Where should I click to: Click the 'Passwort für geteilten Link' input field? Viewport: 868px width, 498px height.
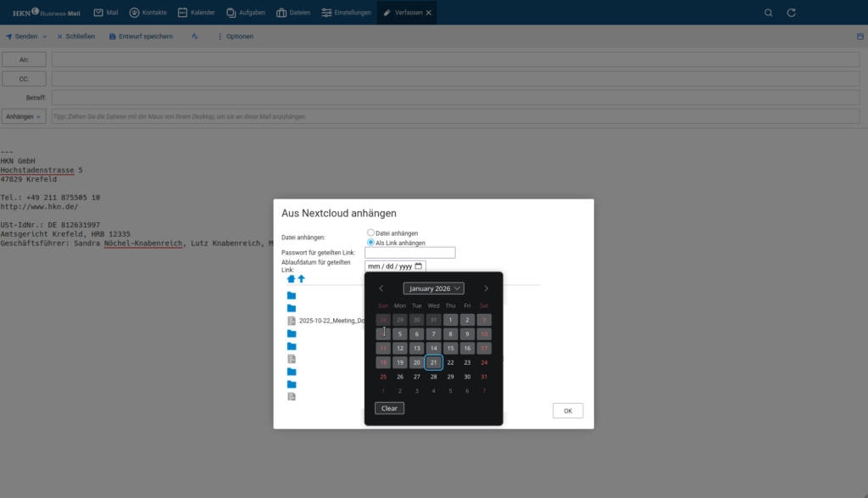pyautogui.click(x=409, y=253)
